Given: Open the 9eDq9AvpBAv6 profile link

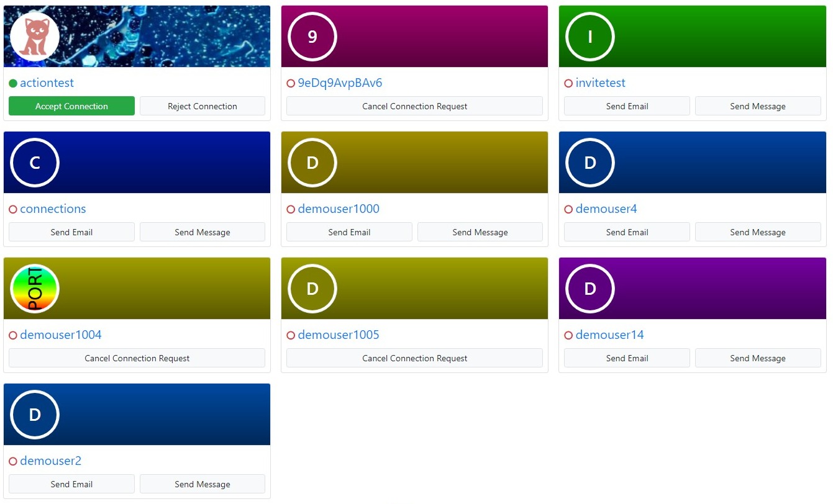Looking at the screenshot, I should 340,83.
